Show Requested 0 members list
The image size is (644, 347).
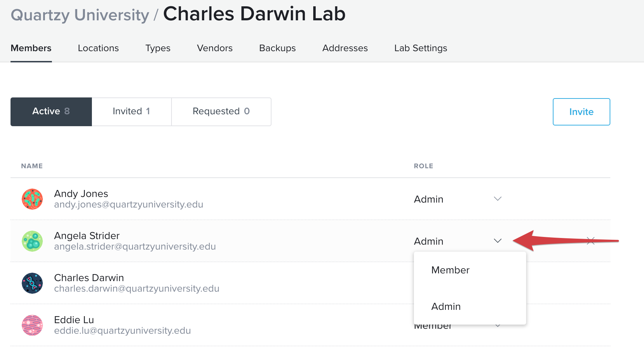[221, 112]
